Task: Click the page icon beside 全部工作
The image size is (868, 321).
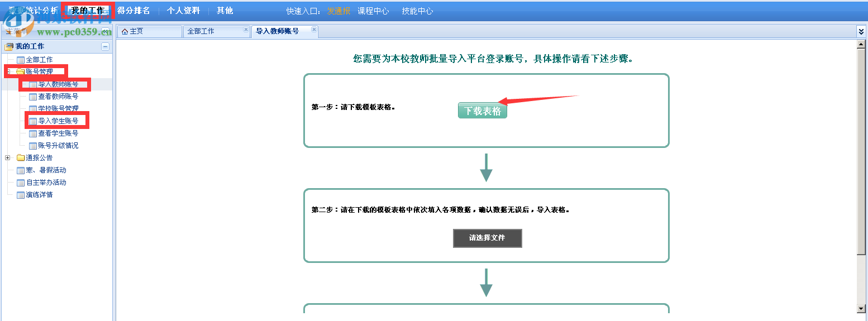Action: click(x=21, y=60)
